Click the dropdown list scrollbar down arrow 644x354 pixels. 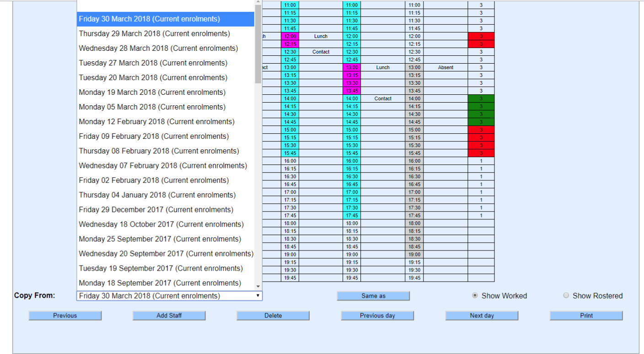(258, 286)
